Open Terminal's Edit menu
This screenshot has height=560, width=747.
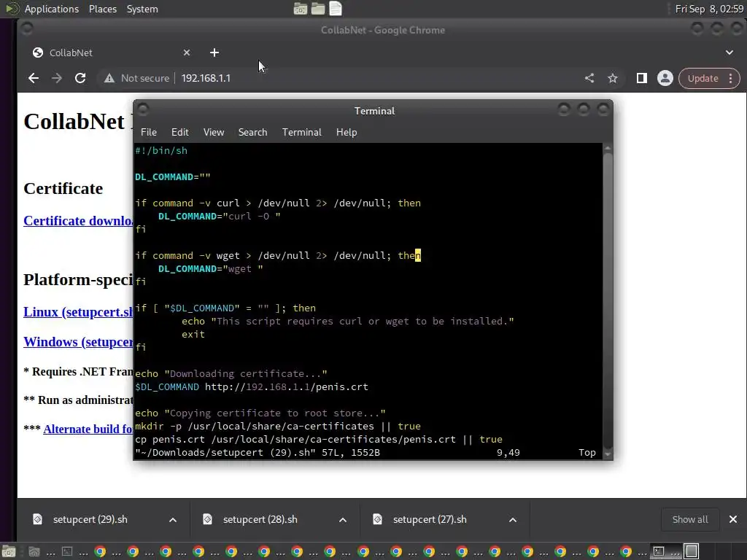tap(179, 132)
